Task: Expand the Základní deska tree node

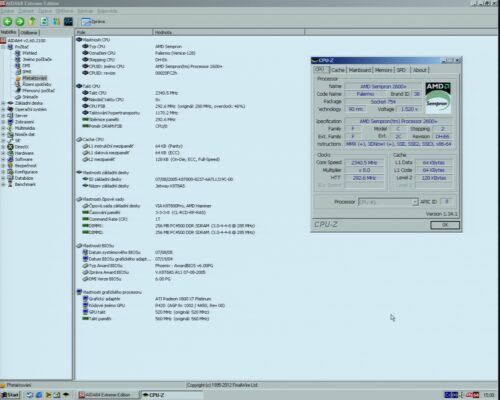Action: [x=3, y=103]
